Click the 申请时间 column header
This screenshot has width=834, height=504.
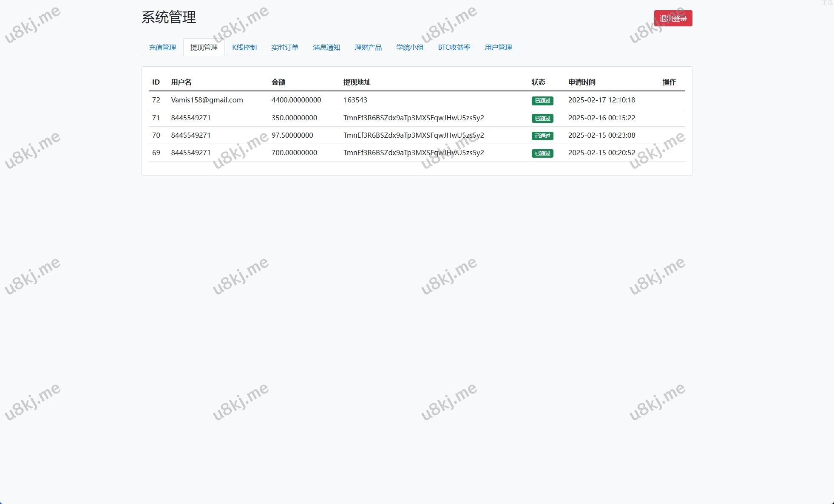point(582,82)
